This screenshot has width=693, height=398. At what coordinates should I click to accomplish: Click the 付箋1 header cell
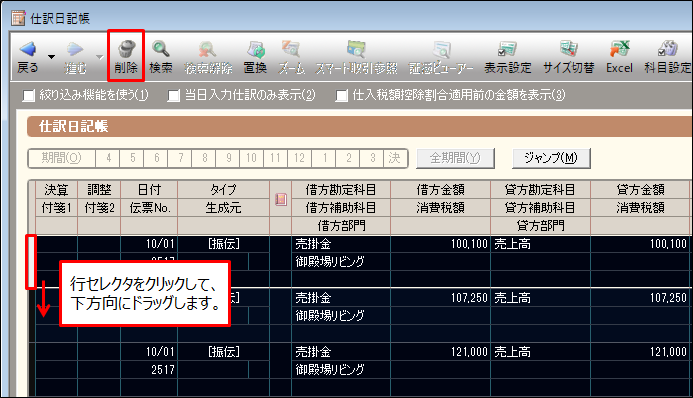pos(57,208)
